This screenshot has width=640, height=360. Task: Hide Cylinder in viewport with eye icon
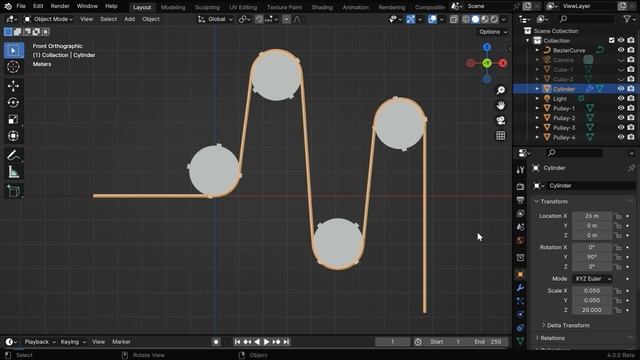[x=621, y=89]
